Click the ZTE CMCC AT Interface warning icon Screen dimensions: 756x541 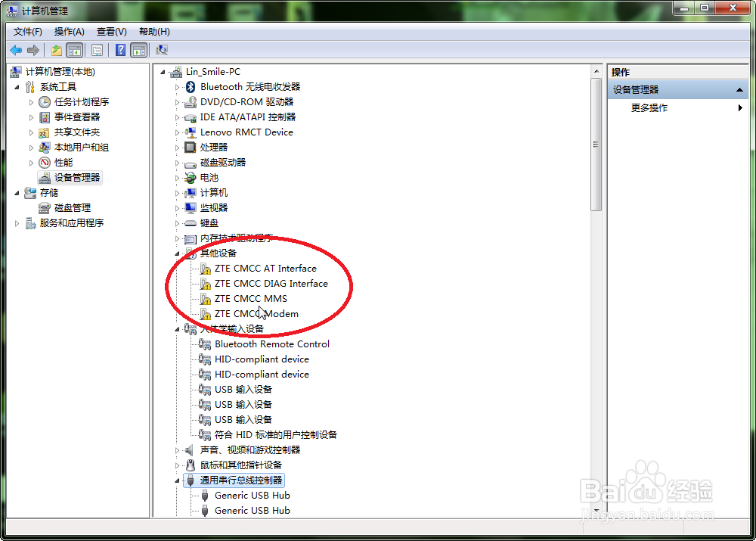tap(206, 269)
